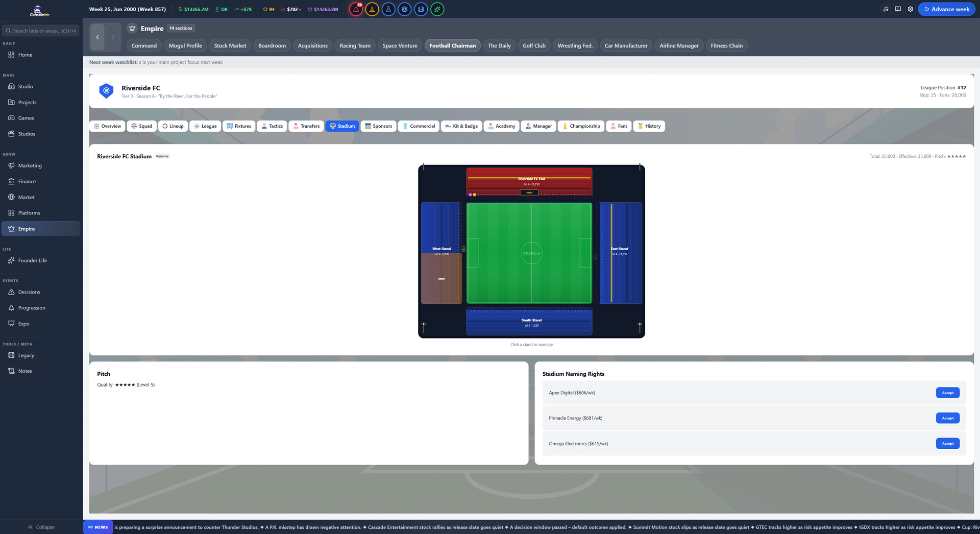This screenshot has width=980, height=534.
Task: Accept the Apex Digital naming rights offer
Action: [x=948, y=393]
